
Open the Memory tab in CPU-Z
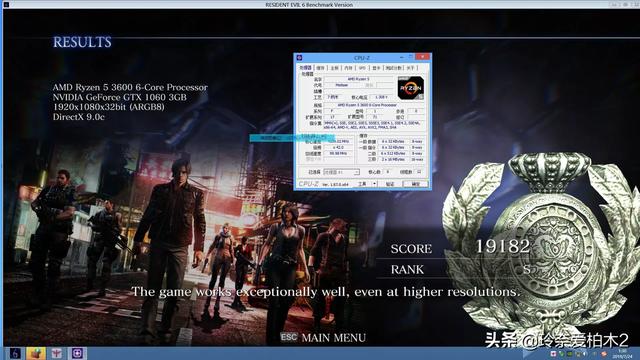point(348,68)
